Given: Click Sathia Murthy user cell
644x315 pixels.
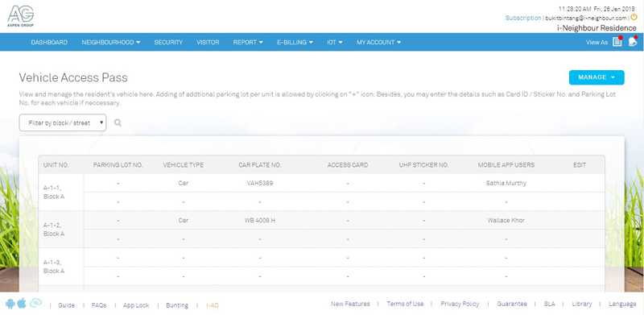Looking at the screenshot, I should 506,183.
